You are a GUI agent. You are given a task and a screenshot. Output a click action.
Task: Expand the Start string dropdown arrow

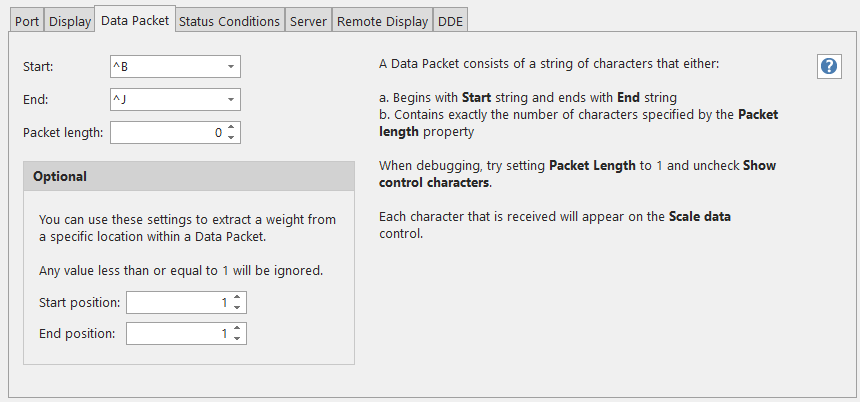point(231,68)
